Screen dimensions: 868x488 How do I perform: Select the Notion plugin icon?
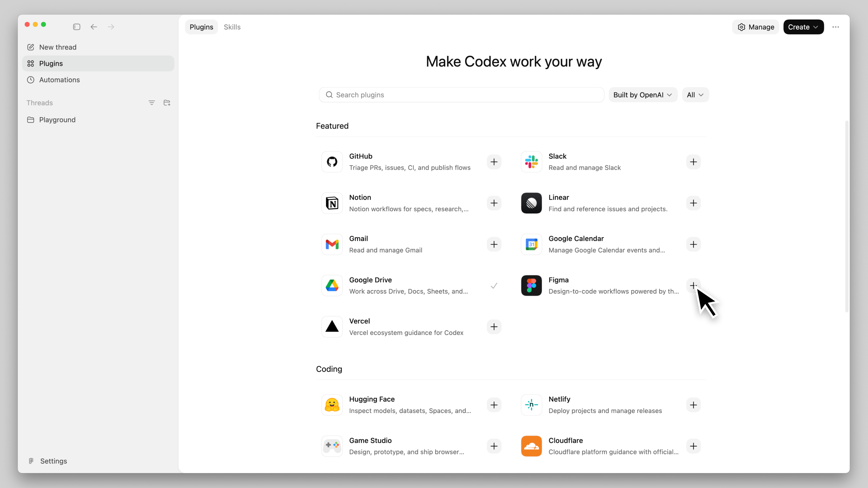[x=332, y=203]
